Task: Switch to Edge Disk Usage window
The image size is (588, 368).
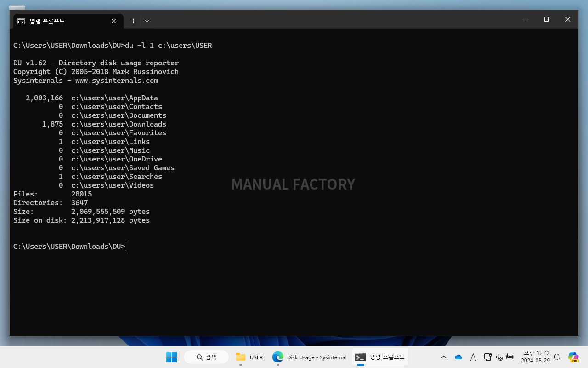Action: 309,357
